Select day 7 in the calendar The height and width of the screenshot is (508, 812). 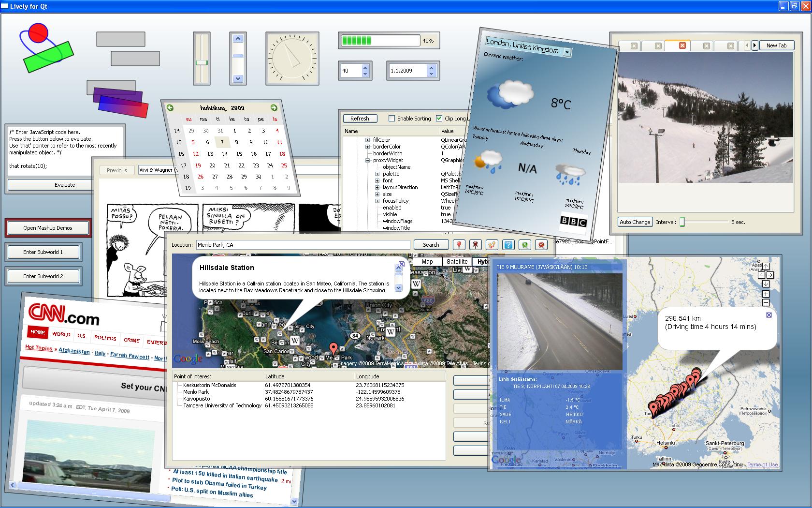tap(222, 142)
